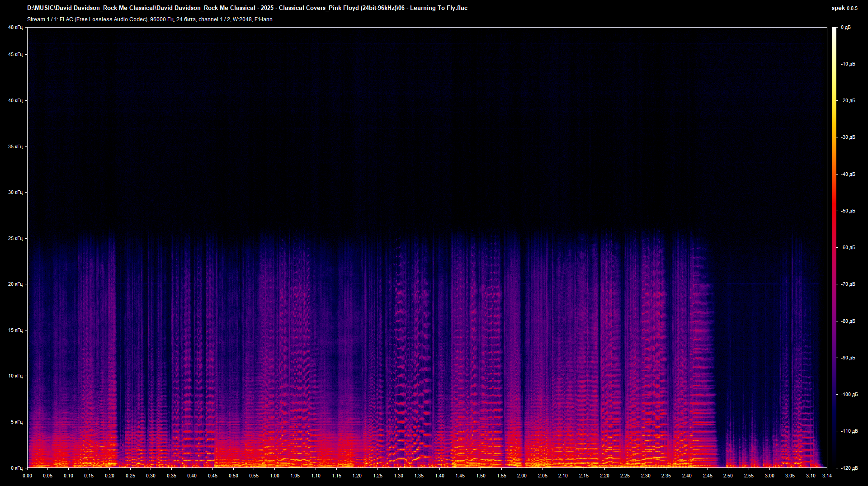The width and height of the screenshot is (868, 486).
Task: Click the -50 дБ level label
Action: (848, 211)
